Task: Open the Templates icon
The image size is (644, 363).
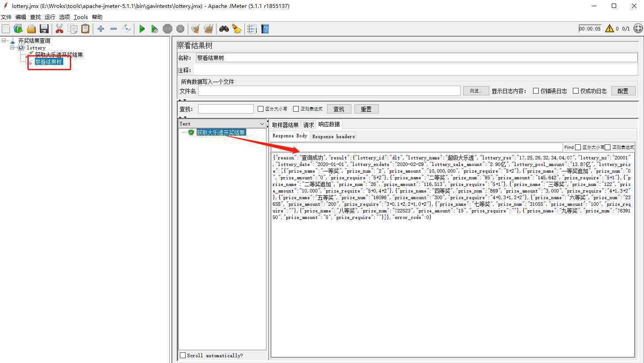Action: pos(18,29)
